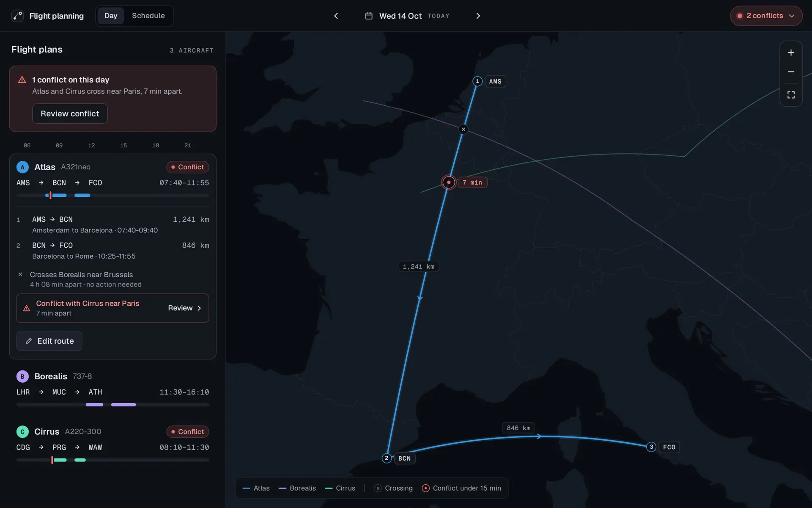Zoom out on the map
Screen dimensions: 812x508
791,72
